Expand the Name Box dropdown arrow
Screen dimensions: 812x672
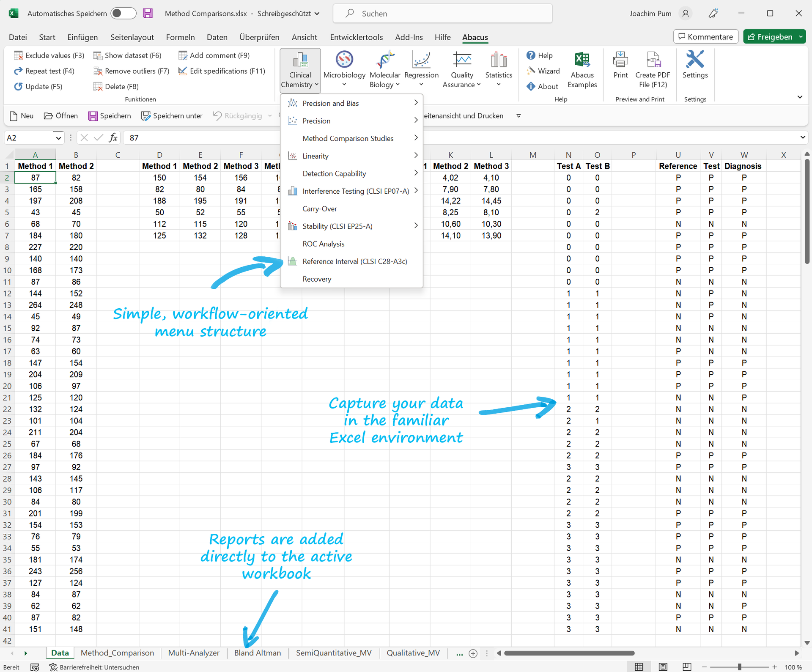click(58, 138)
